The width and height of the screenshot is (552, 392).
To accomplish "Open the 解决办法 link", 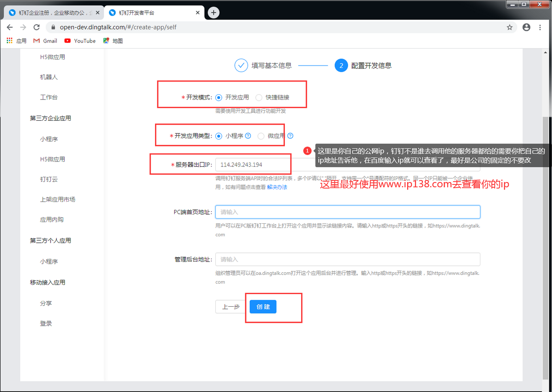I will click(277, 187).
